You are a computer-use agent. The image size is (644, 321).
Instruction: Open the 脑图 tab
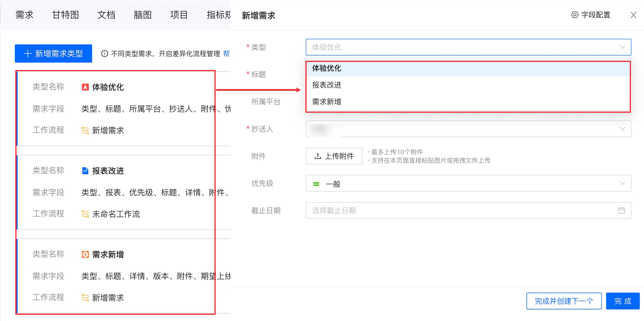(143, 15)
